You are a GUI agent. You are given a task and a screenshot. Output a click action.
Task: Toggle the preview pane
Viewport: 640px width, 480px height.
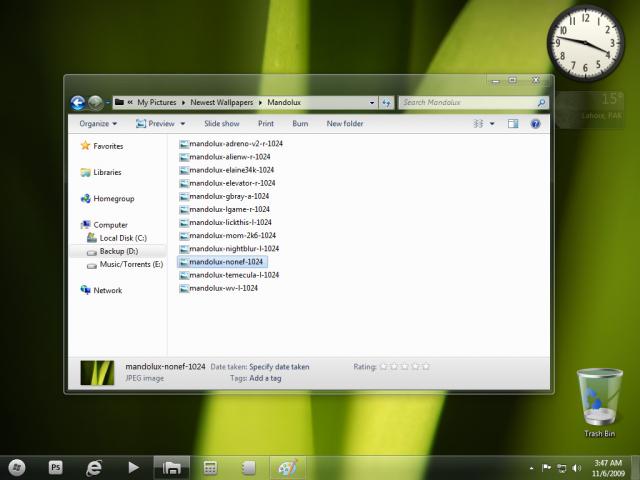(513, 123)
